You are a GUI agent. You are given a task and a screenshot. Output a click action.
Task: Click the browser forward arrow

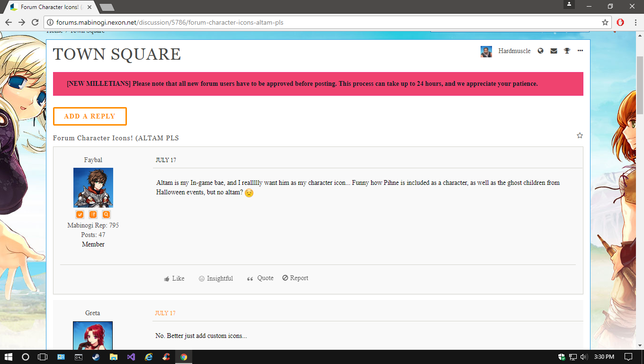pos(22,22)
